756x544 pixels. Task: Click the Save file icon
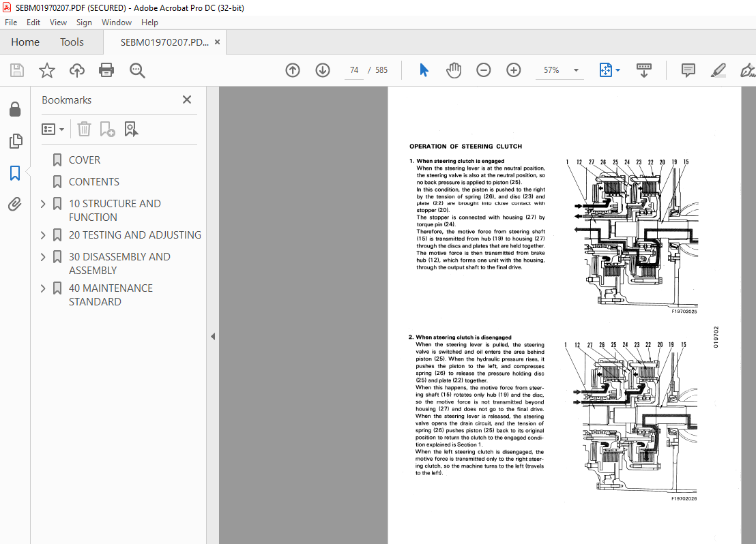pyautogui.click(x=17, y=70)
